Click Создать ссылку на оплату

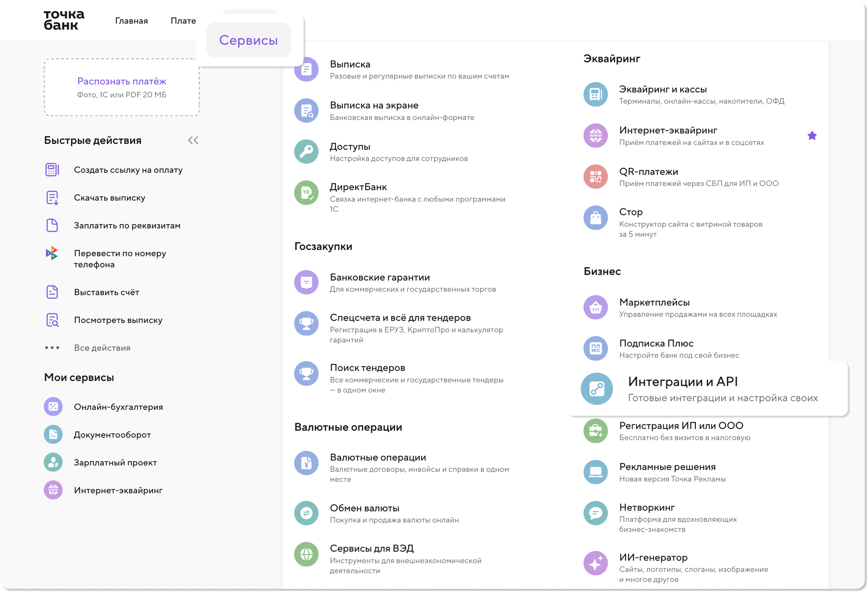click(128, 170)
